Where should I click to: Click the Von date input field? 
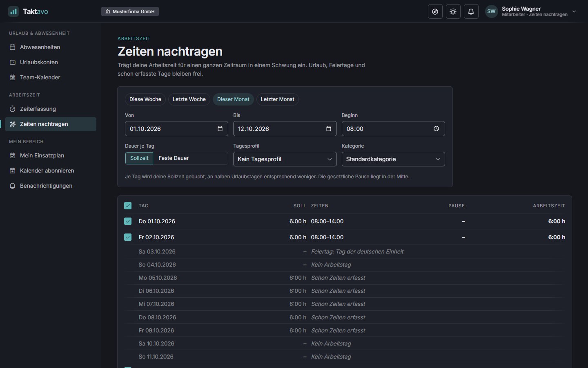pos(176,129)
